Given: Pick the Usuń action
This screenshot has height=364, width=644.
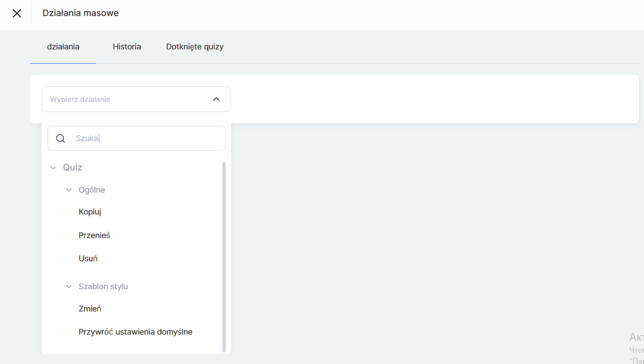Looking at the screenshot, I should (x=88, y=259).
